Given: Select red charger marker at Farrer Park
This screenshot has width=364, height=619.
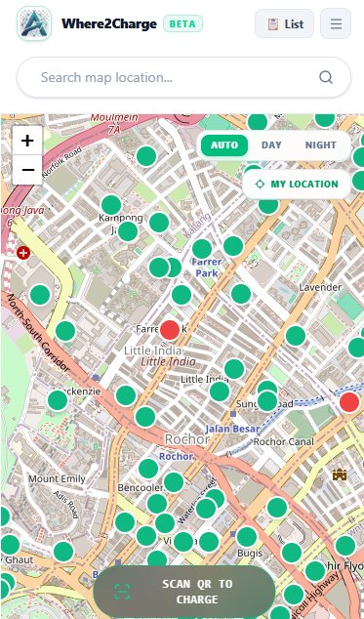Looking at the screenshot, I should click(170, 330).
